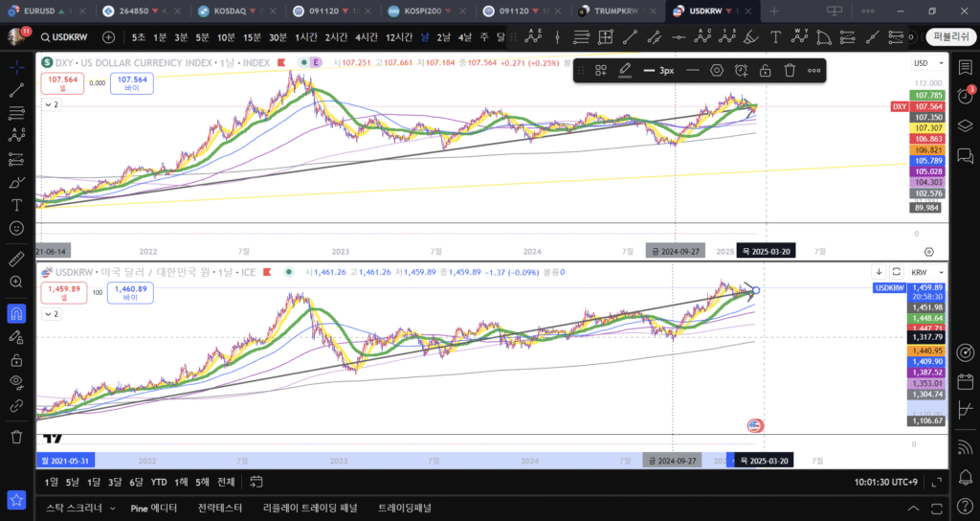980x521 pixels.
Task: Open the 스탁 스크리너 dropdown
Action: pyautogui.click(x=80, y=508)
